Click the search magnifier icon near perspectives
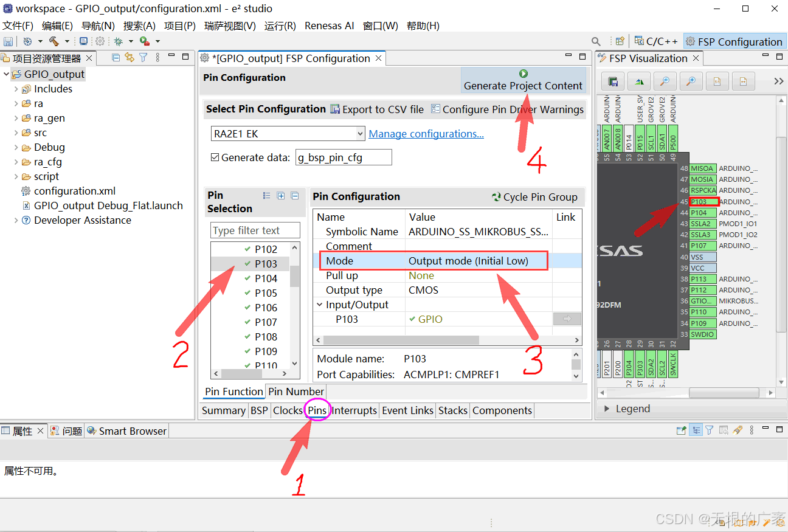This screenshot has height=532, width=788. [596, 41]
